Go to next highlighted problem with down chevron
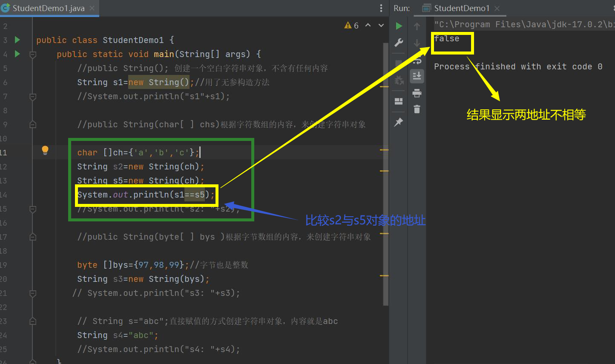Viewport: 615px width, 364px height. click(x=381, y=26)
